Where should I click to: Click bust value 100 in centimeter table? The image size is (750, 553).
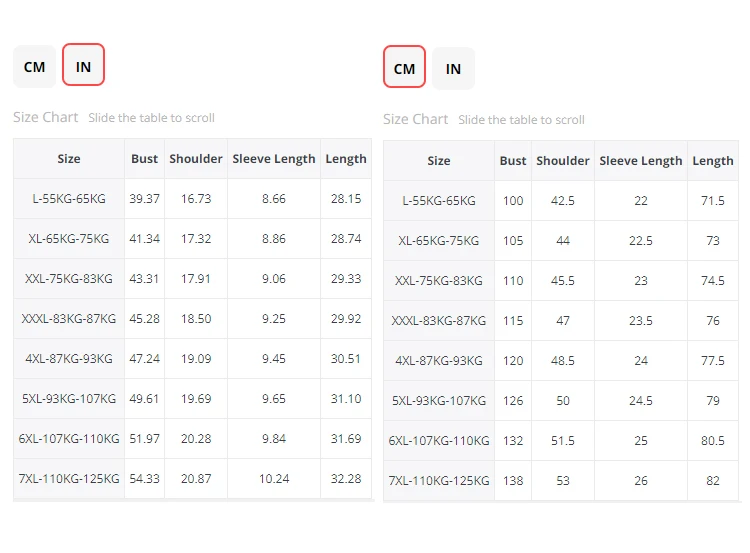[513, 200]
